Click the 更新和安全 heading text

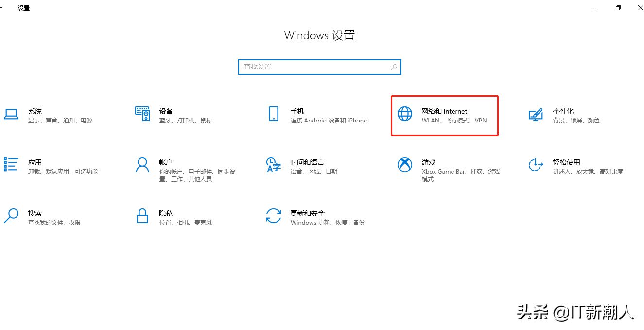(x=307, y=213)
